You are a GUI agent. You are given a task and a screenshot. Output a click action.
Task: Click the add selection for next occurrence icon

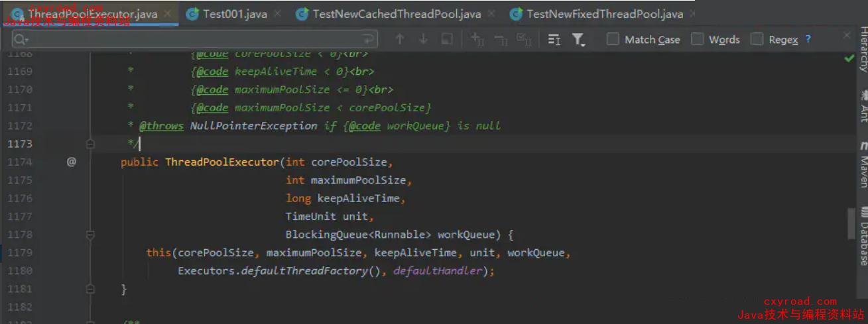coord(477,40)
